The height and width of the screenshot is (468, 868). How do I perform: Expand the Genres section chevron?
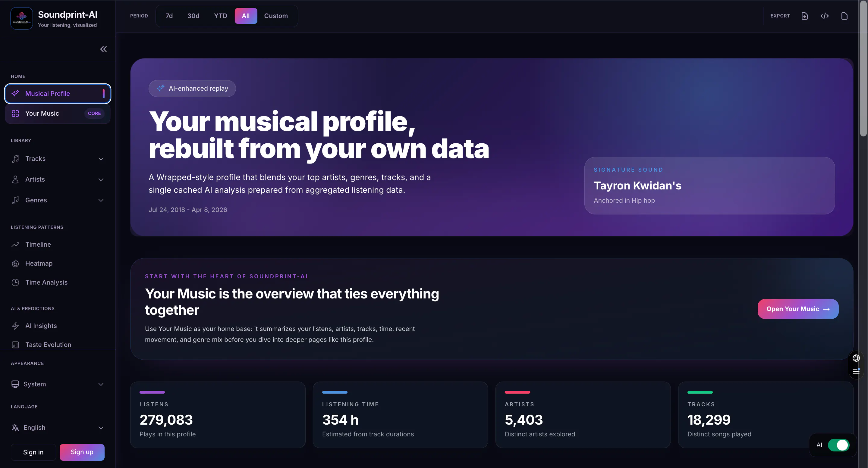point(101,200)
